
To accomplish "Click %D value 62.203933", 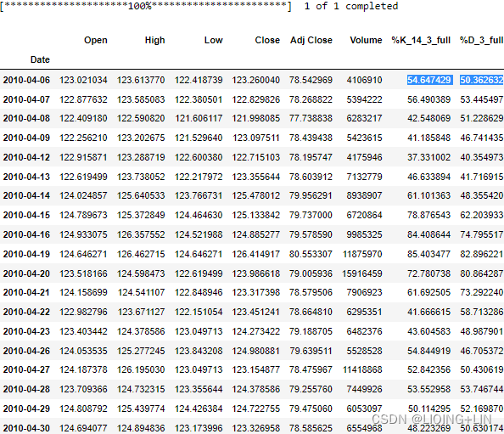I will (481, 215).
